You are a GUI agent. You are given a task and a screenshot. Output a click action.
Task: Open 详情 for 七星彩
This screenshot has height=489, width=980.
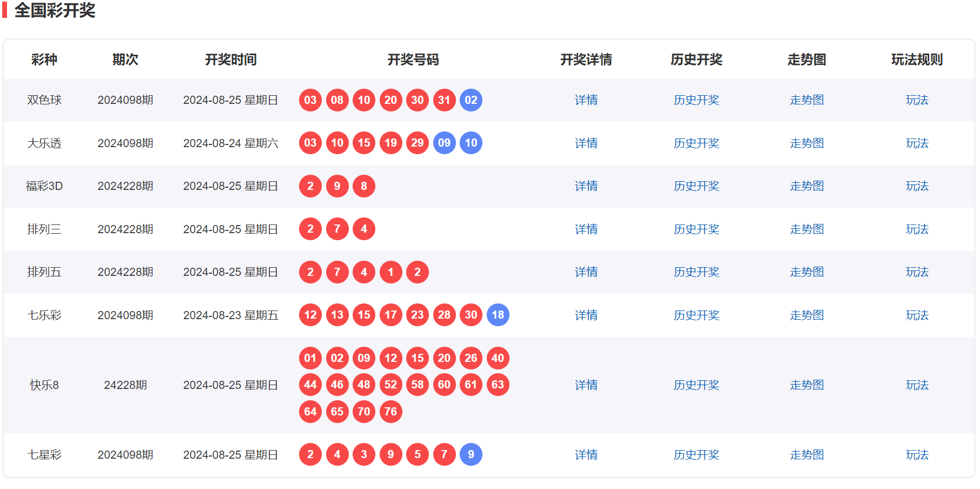tap(586, 455)
